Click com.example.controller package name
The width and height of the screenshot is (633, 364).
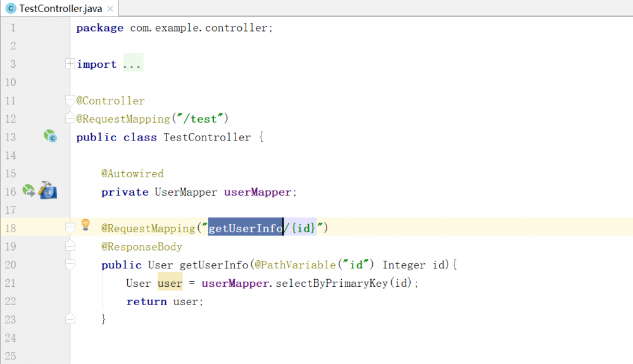[199, 28]
